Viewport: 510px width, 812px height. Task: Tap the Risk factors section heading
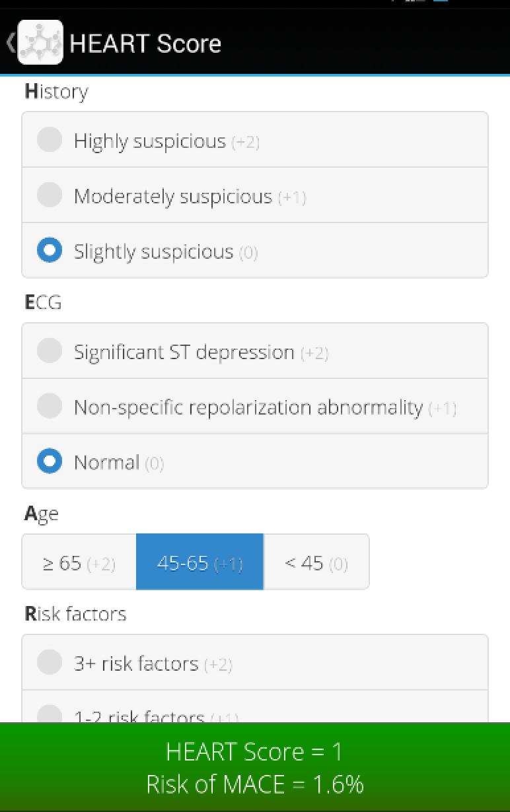pos(75,614)
